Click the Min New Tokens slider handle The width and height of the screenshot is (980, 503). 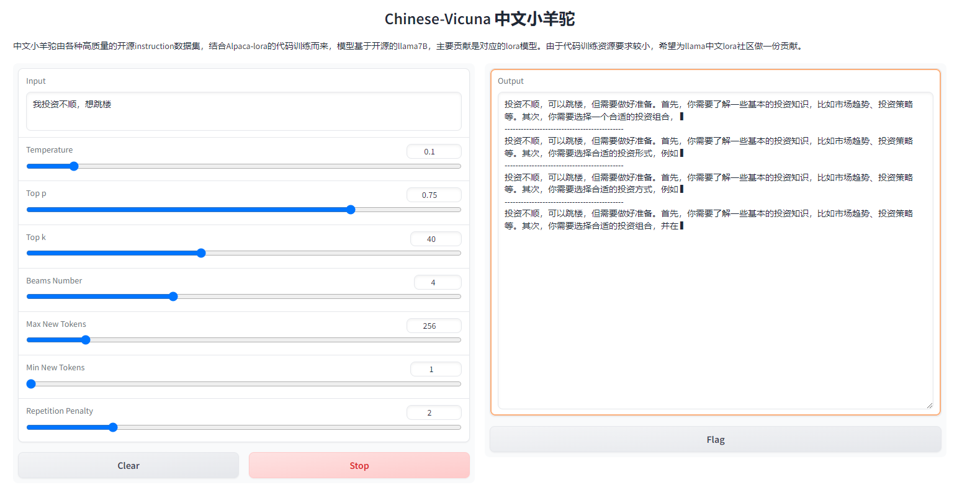(31, 384)
